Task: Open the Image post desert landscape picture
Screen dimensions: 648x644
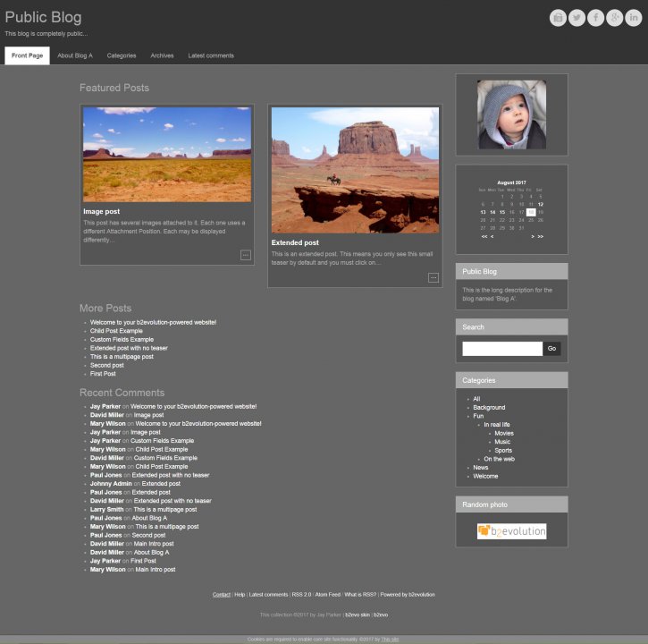Action: [167, 154]
